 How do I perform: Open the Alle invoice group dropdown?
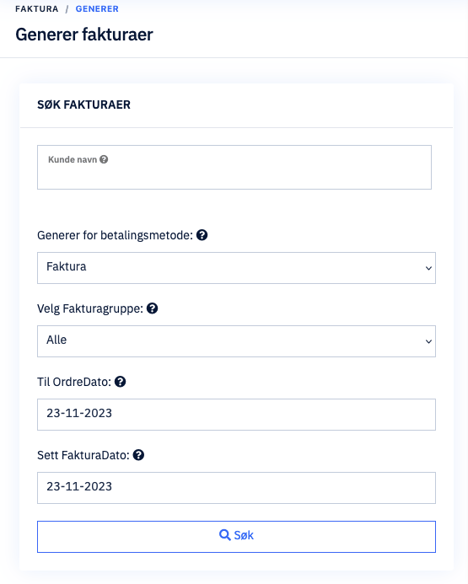[x=236, y=341]
